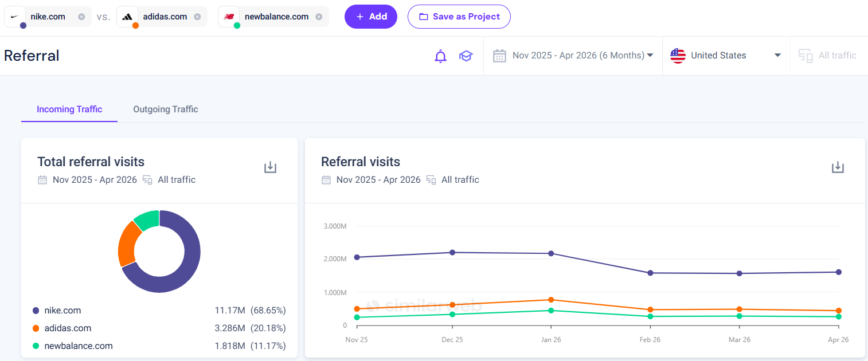Click the nike.com Apr 26 data point
868x361 pixels.
(838, 272)
